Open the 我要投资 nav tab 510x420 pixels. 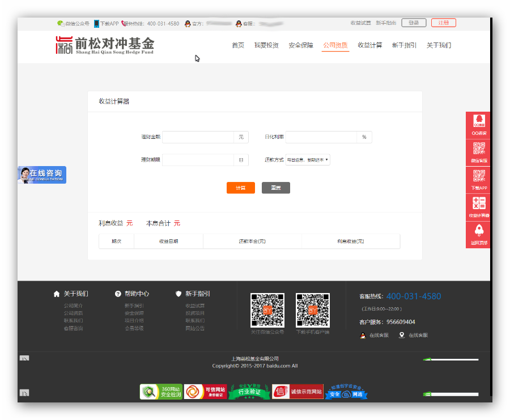266,45
